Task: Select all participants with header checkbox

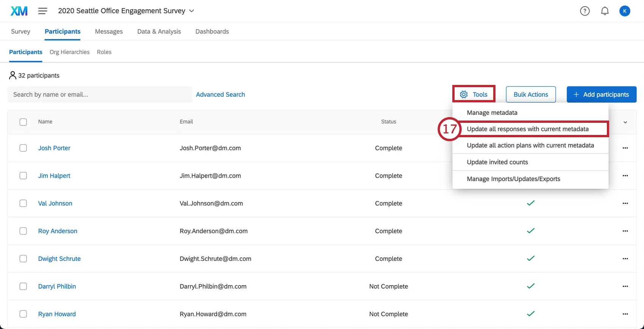Action: 23,122
